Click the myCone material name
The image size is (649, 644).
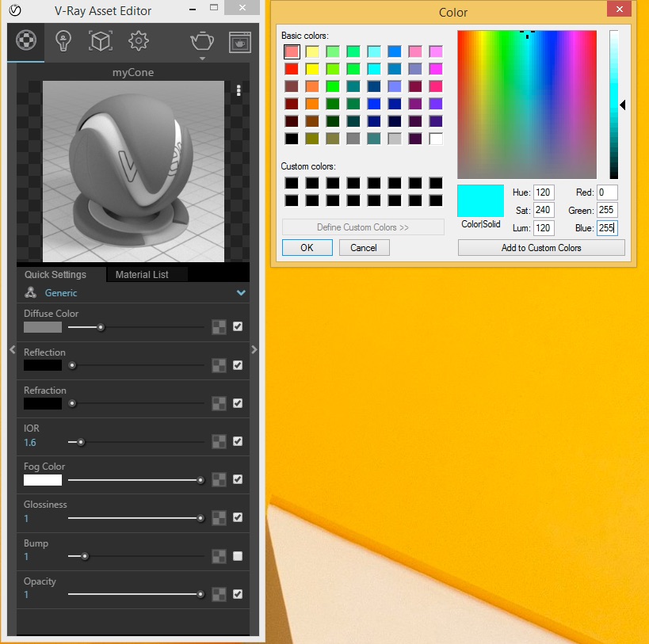133,72
